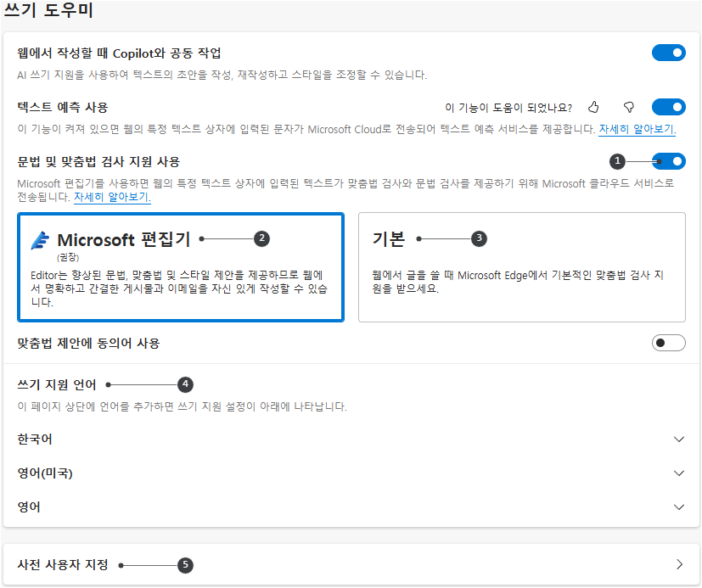Screen dimensions: 702x588
Task: Click the 영어 row label
Action: click(29, 507)
